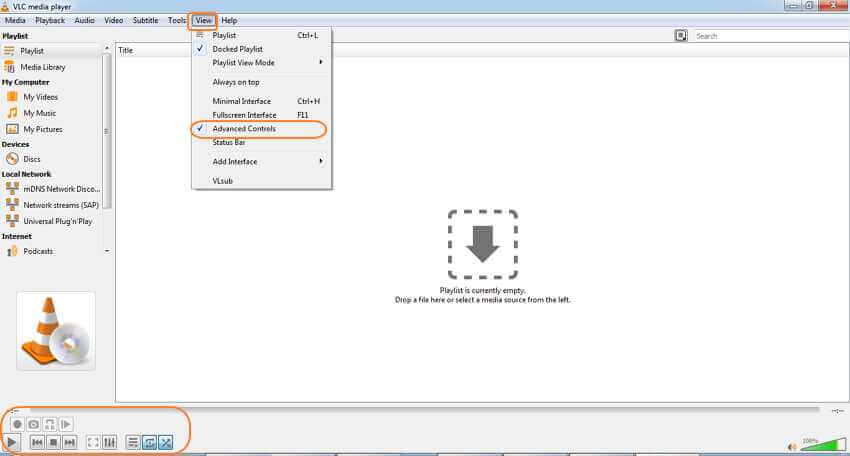This screenshot has width=850, height=456.
Task: Open the Playback menu
Action: [x=50, y=21]
